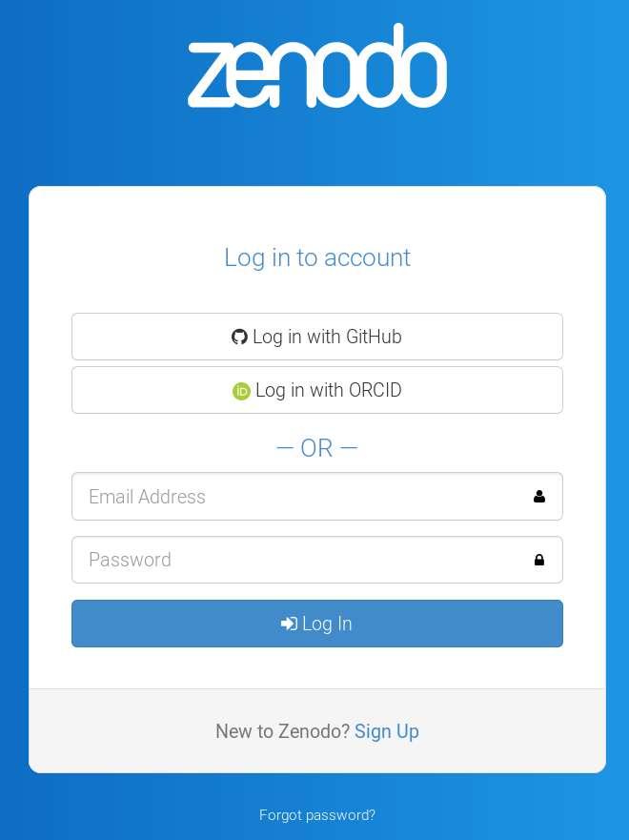Choose Log in with ORCID
This screenshot has height=840, width=629.
coord(317,390)
